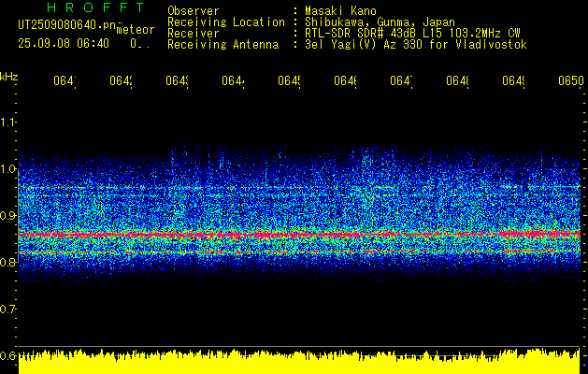Click the 0.8 kHz axis label
The height and width of the screenshot is (374, 588).
pyautogui.click(x=8, y=262)
